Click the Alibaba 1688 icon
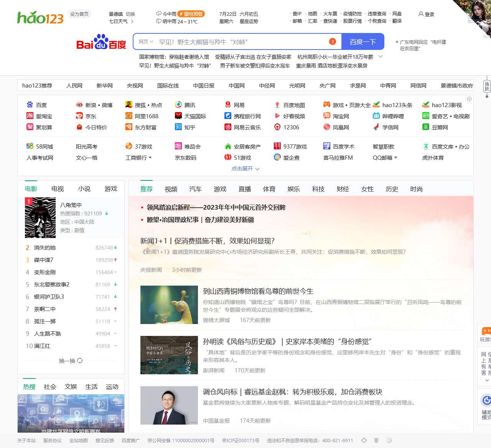The width and height of the screenshot is (491, 448). [129, 116]
